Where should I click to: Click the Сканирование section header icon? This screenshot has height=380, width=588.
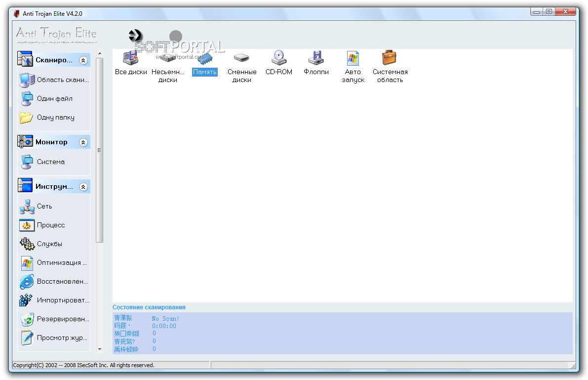point(25,59)
